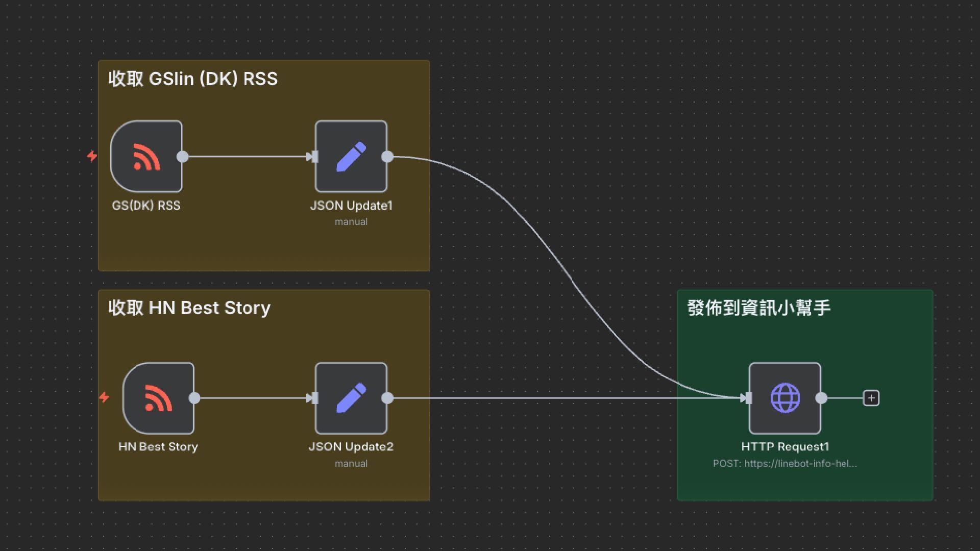Click the plus button after HTTP Request1
Viewport: 980px width, 551px height.
pos(871,398)
